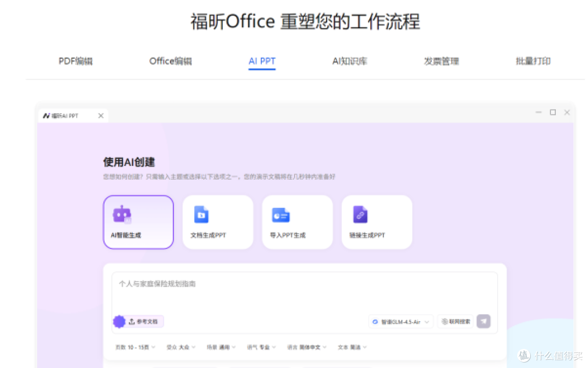Expand the 页数 10-15页 dropdown

tap(136, 347)
